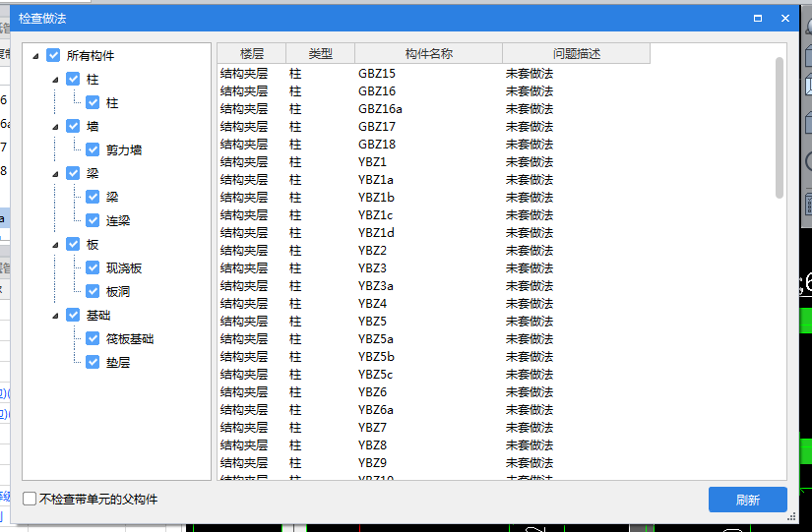The width and height of the screenshot is (812, 532).
Task: Select the YBZ5a row
Action: pyautogui.click(x=434, y=339)
